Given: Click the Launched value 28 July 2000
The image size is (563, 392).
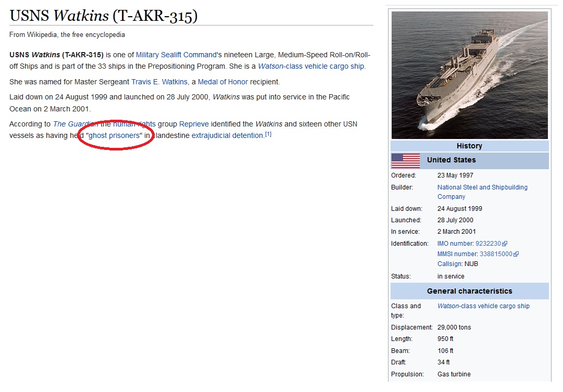Looking at the screenshot, I should click(455, 220).
